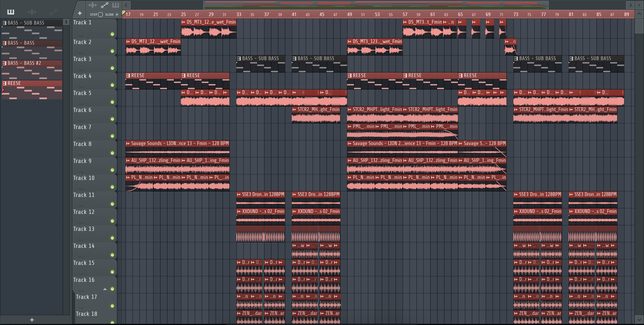The height and width of the screenshot is (325, 644).
Task: Select the Track 6 header label
Action: coord(82,110)
